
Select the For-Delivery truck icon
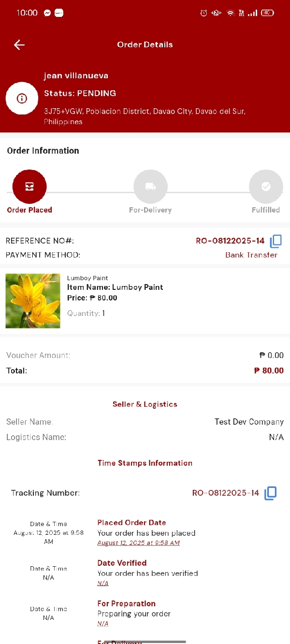point(150,186)
